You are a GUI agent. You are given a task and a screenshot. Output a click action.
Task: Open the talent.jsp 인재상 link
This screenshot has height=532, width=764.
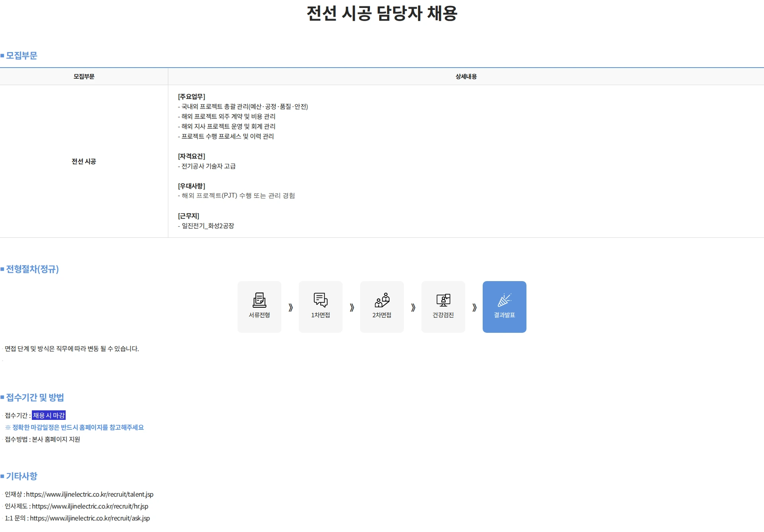point(90,494)
